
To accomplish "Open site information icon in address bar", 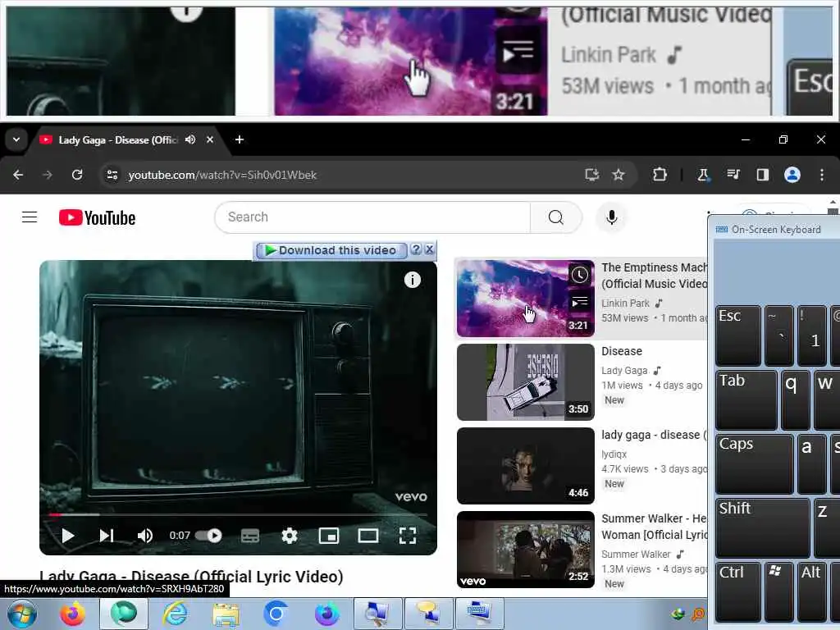I will pyautogui.click(x=112, y=175).
